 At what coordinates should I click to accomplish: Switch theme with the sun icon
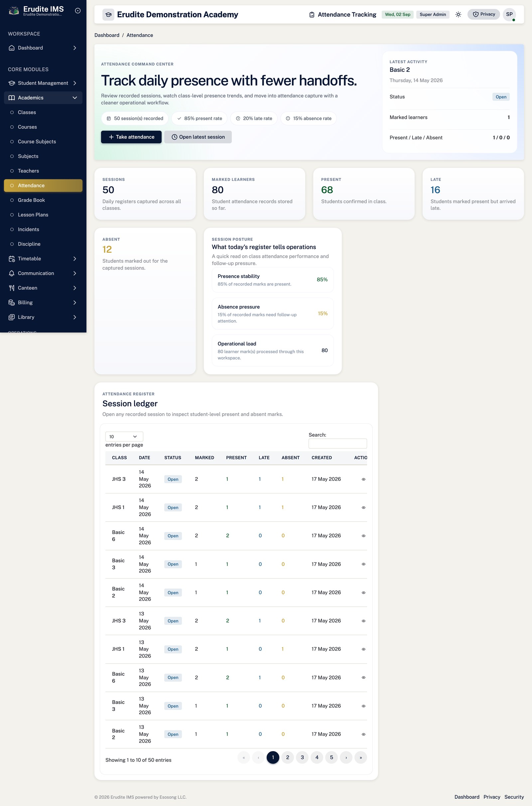pos(459,15)
